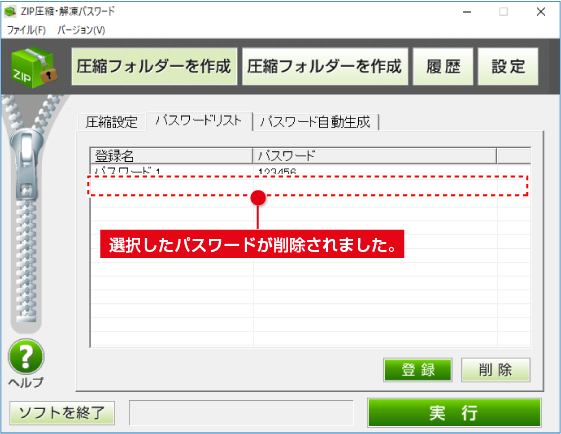Screen dimensions: 561x434
Task: Click the empty status field beside ソフトを終了
Action: click(x=241, y=413)
